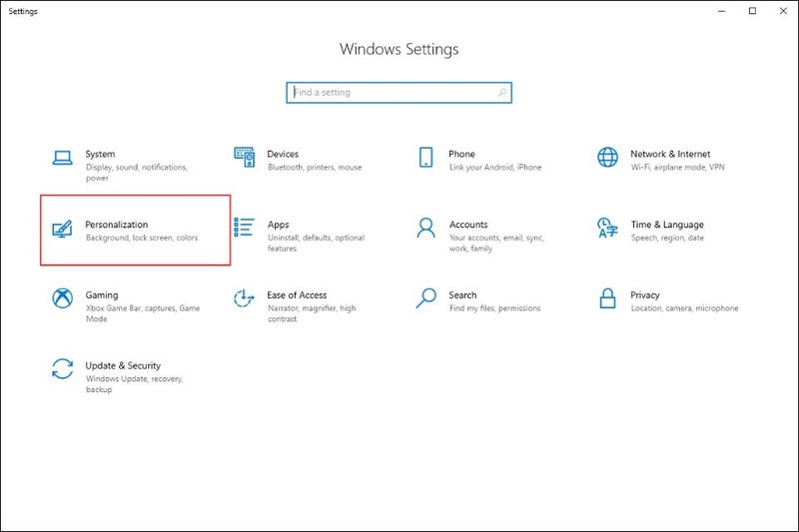Click 'Speech, region, date' description
The height and width of the screenshot is (532, 799).
(x=667, y=238)
